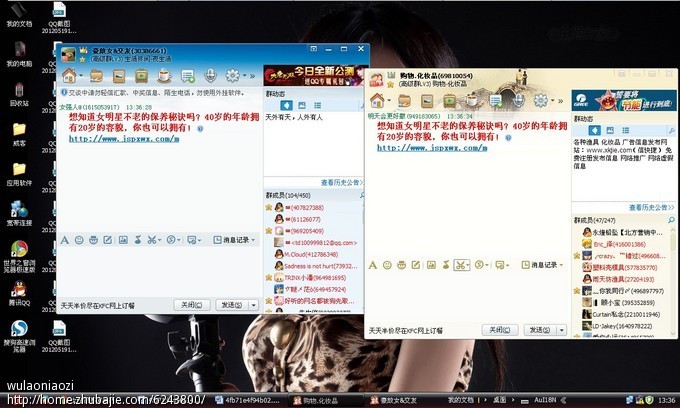Click 关闭(C) button in left chat window
The image size is (680, 408).
point(192,305)
